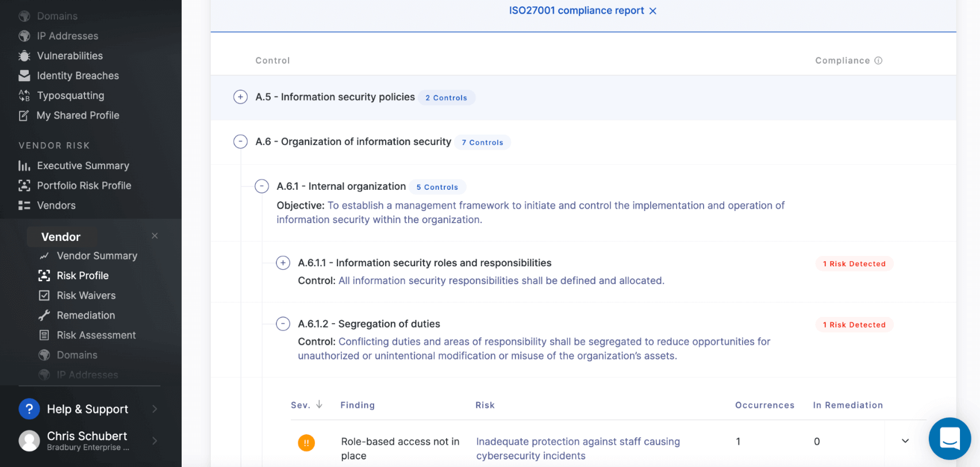
Task: Click the Compliance info icon
Action: pos(878,60)
